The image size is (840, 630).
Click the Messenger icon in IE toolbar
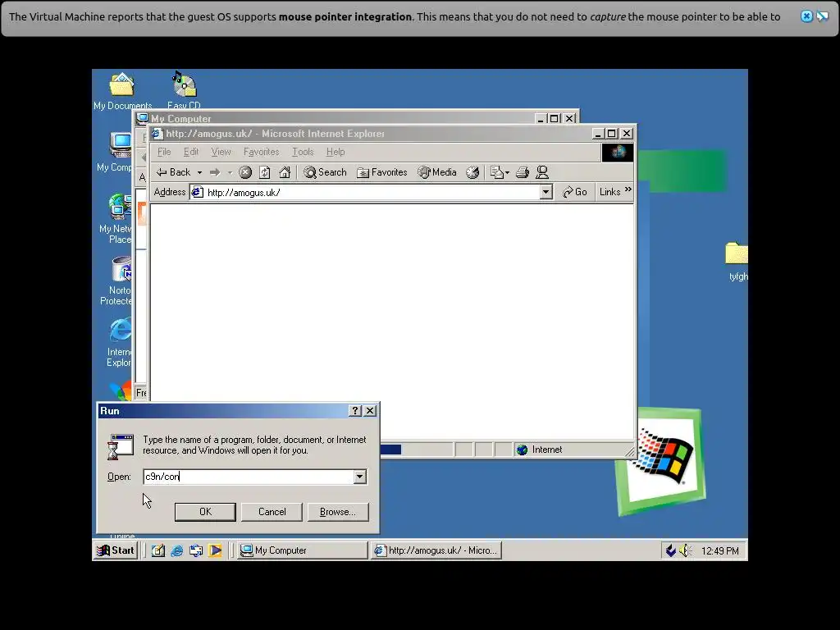542,172
